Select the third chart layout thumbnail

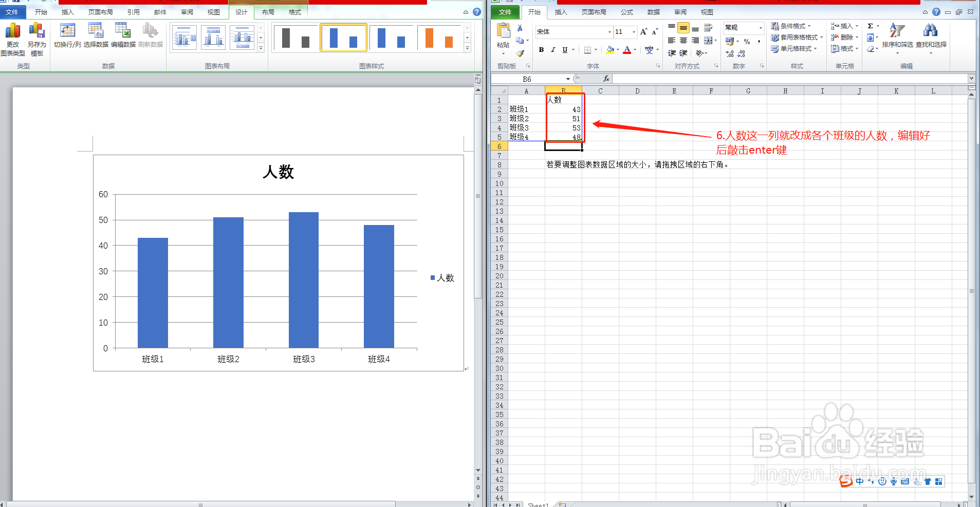coord(243,37)
